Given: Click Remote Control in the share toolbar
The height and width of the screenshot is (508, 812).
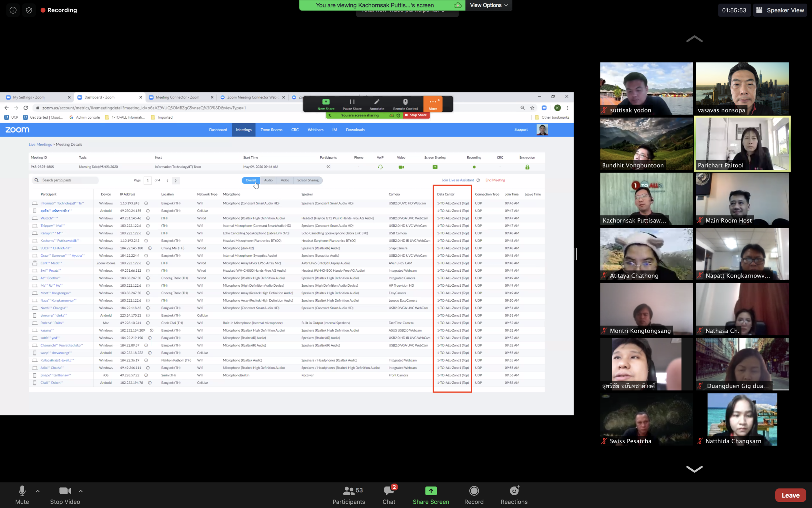Looking at the screenshot, I should [405, 103].
